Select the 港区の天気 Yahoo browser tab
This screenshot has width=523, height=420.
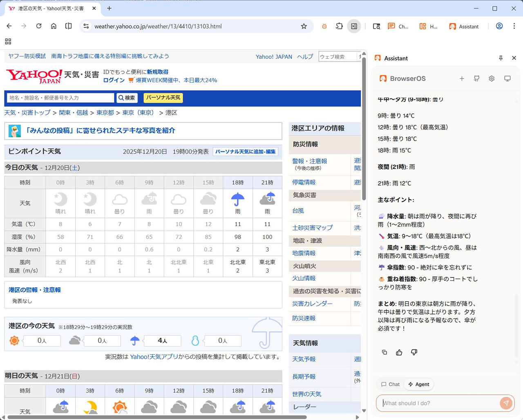tap(51, 8)
